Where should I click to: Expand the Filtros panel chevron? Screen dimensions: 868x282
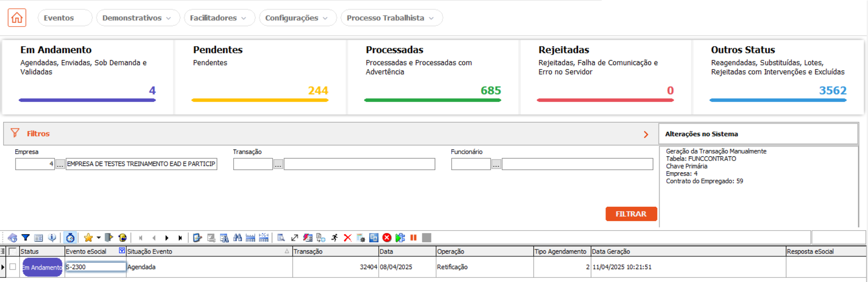pos(646,134)
